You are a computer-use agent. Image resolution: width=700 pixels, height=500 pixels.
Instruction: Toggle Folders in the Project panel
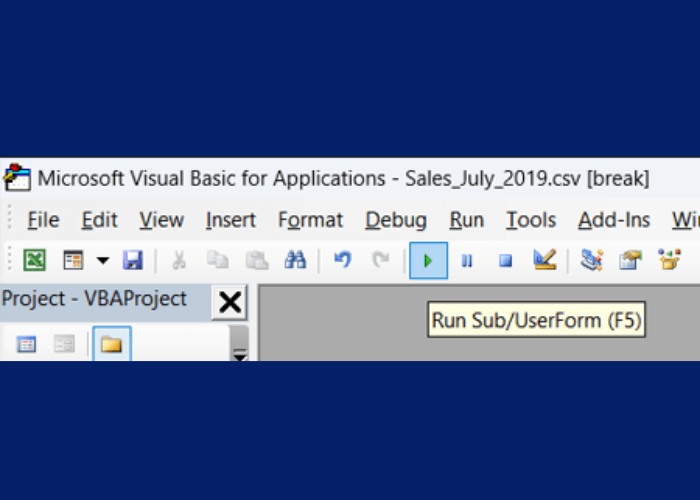click(112, 344)
